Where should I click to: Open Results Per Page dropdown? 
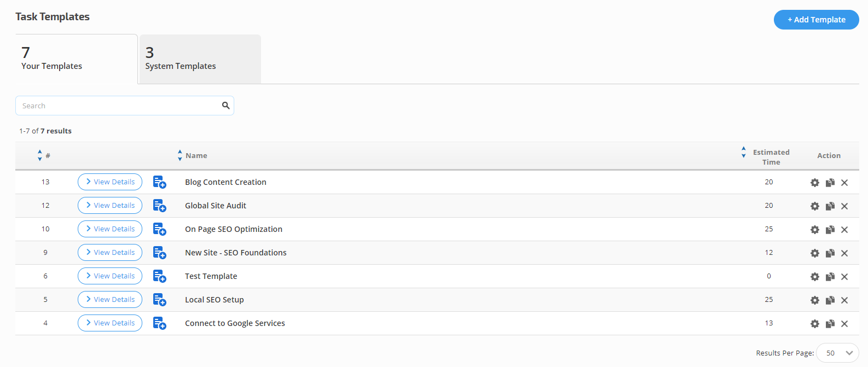837,353
